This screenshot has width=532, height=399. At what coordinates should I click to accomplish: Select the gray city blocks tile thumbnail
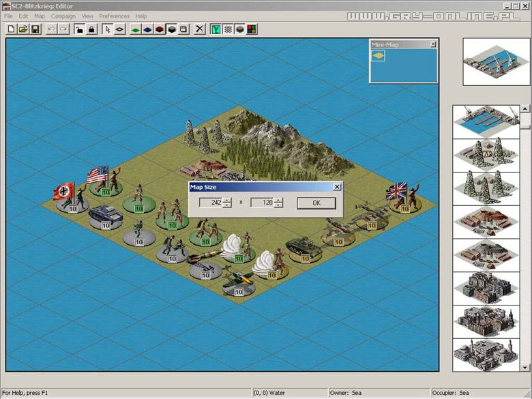(486, 288)
